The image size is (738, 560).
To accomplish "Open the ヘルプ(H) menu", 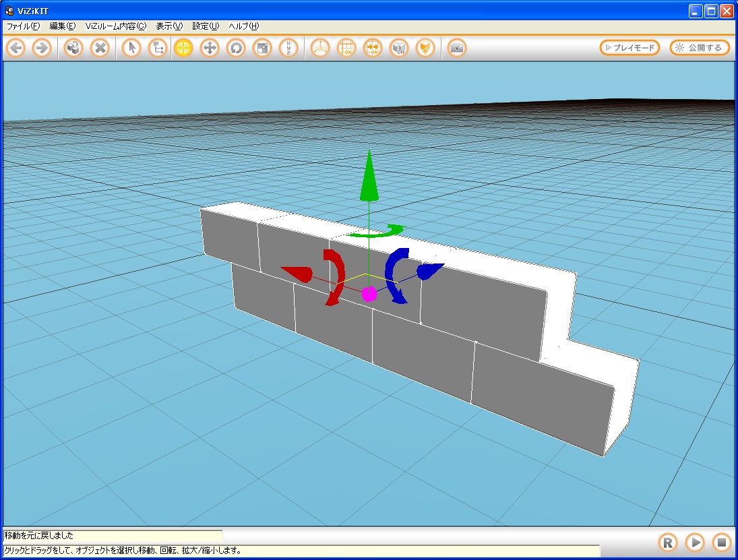I will click(244, 26).
